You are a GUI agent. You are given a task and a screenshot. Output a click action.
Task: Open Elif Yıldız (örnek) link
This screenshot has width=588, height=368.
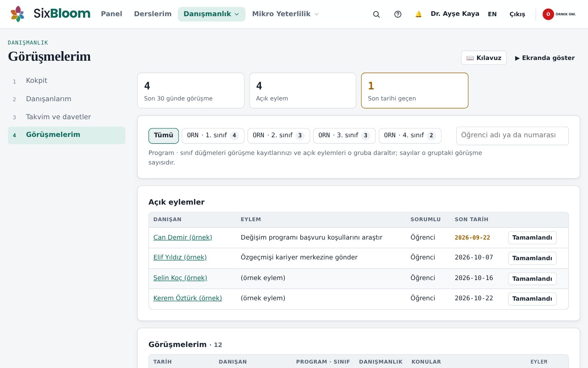tap(180, 257)
